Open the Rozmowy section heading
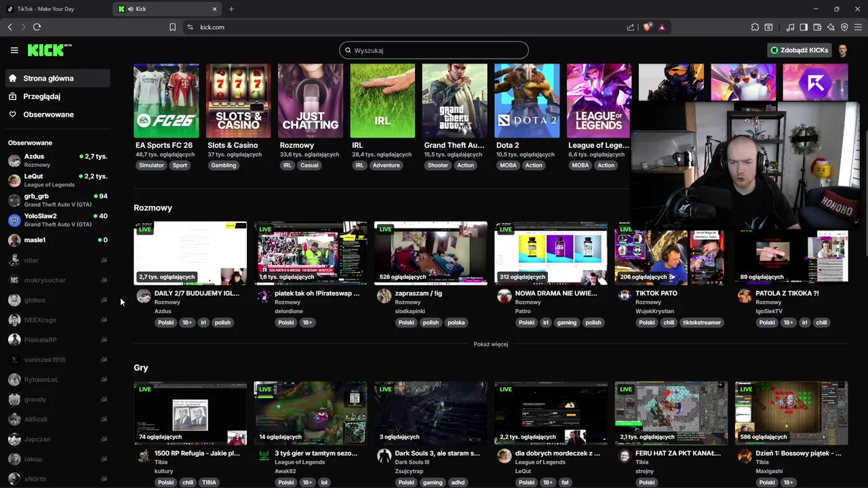This screenshot has height=488, width=868. (x=153, y=207)
